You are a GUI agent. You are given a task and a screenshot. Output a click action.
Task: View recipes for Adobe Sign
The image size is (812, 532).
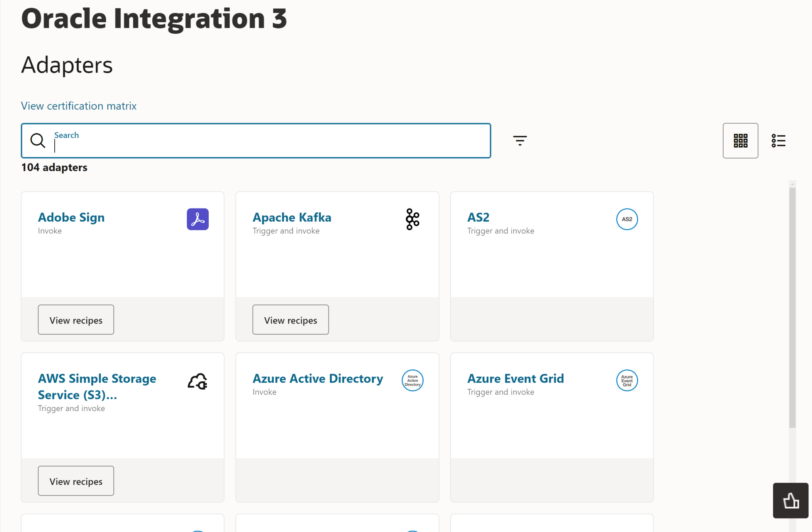pos(76,320)
